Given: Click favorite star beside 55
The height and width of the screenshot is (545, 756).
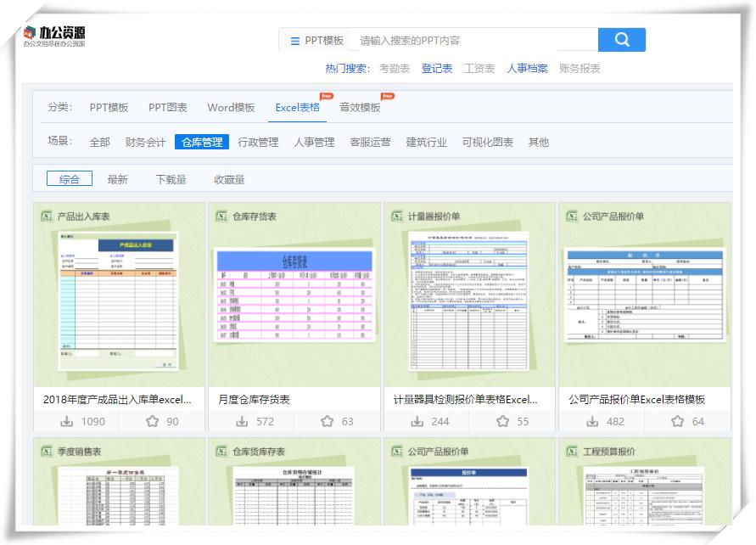Looking at the screenshot, I should (x=503, y=422).
